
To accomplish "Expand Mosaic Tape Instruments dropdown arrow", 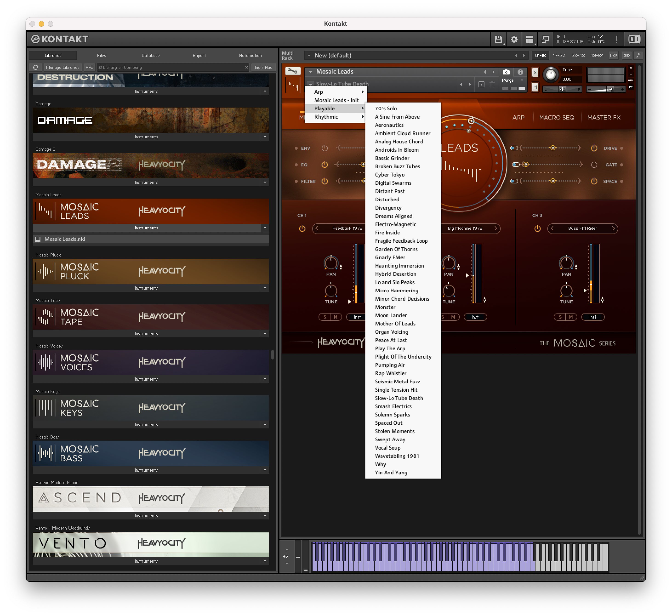I will pyautogui.click(x=265, y=334).
